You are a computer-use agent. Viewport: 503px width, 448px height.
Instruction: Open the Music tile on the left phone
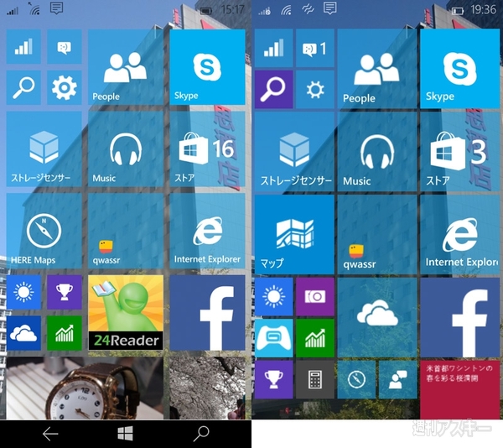click(x=126, y=149)
